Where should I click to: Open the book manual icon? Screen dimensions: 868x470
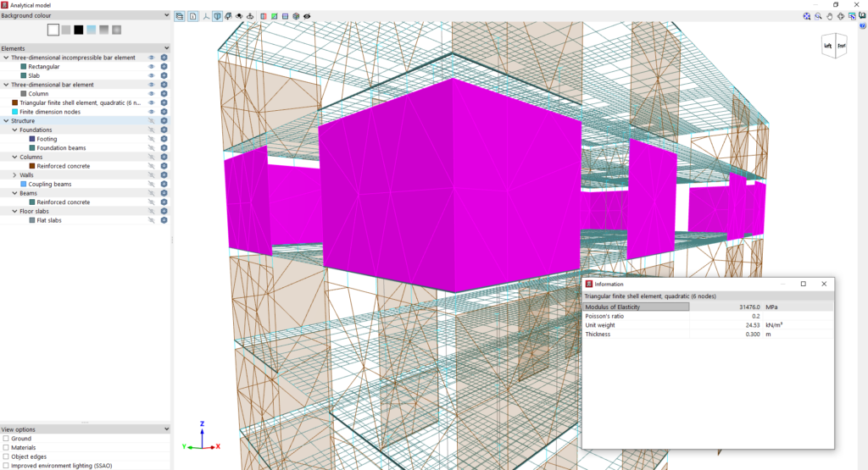(862, 16)
